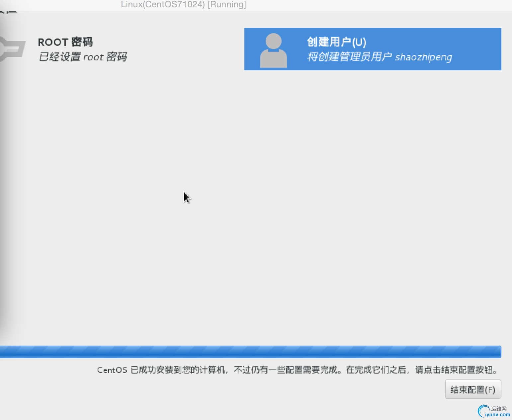Click the VM window title 'Linux(CentOS71024) [Running]'
512x420 pixels.
pos(183,5)
